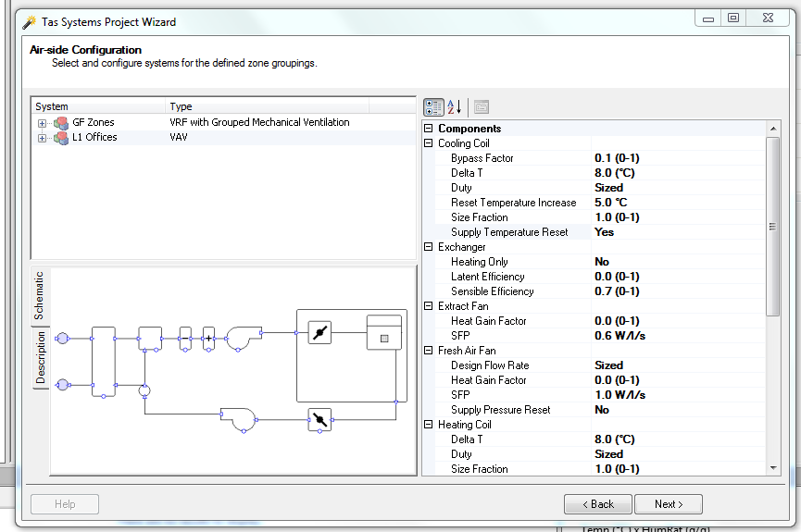This screenshot has height=532, width=801.
Task: Click the lower damper component in schematic
Action: [x=319, y=420]
